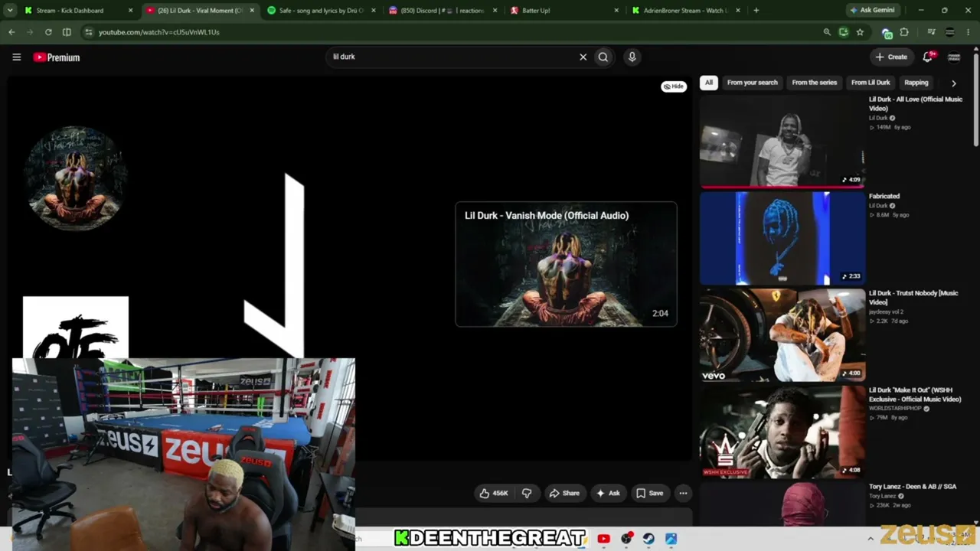View site information for youtube.com
The image size is (980, 551).
89,32
